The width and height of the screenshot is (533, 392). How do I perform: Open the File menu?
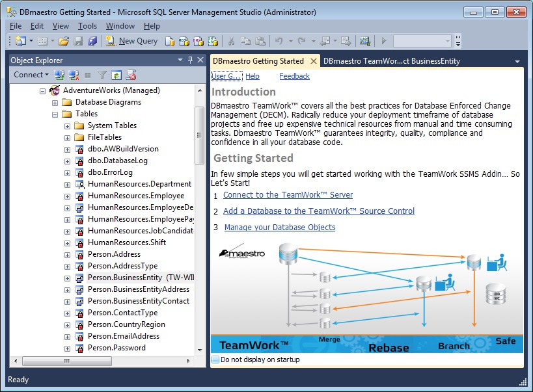tap(16, 26)
